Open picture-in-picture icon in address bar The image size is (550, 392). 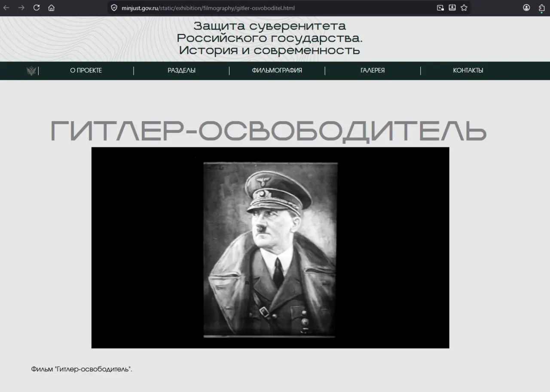[x=440, y=8]
